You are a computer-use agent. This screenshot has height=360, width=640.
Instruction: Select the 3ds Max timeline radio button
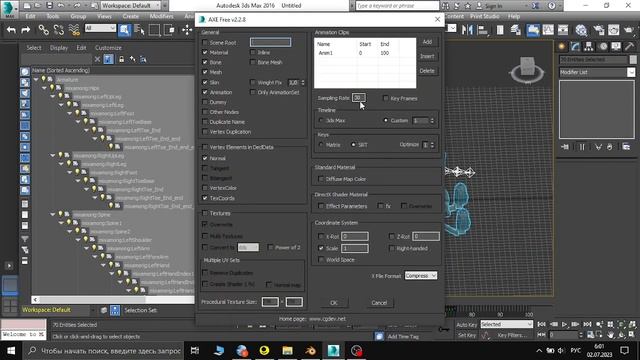coord(321,120)
